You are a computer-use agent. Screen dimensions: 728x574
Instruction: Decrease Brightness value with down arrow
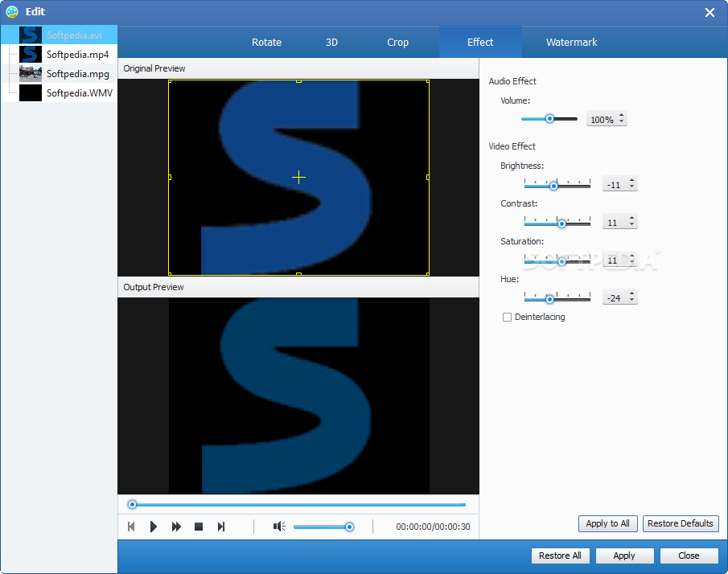[x=632, y=187]
